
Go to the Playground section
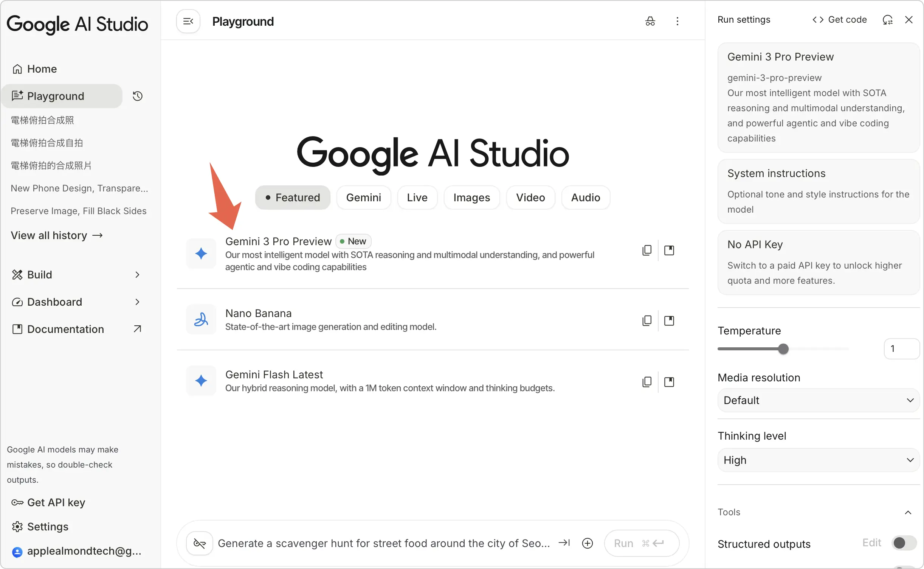click(62, 96)
